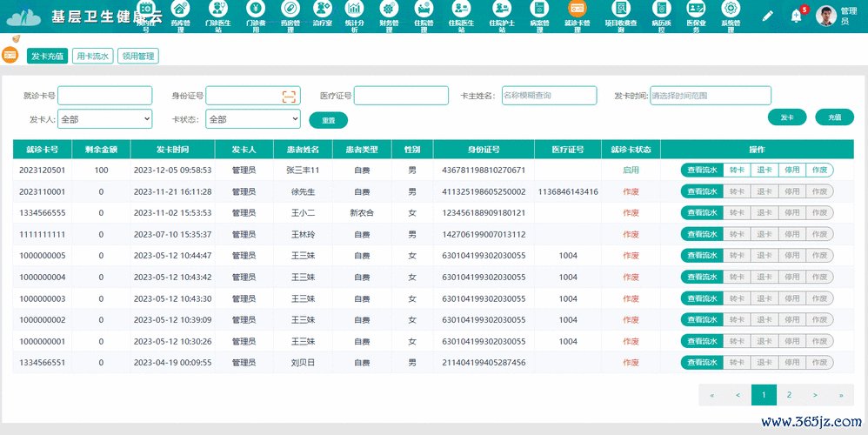
Task: Expand the 卡状态 dropdown
Action: tap(253, 119)
